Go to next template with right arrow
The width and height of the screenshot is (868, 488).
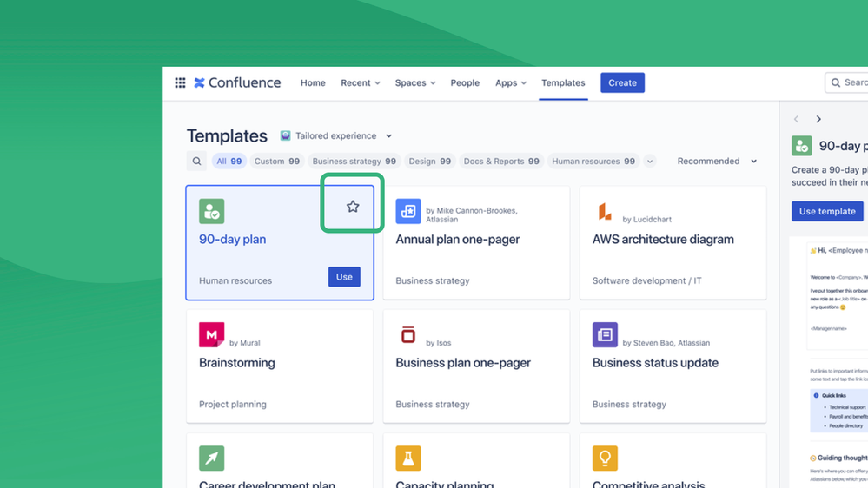tap(818, 119)
